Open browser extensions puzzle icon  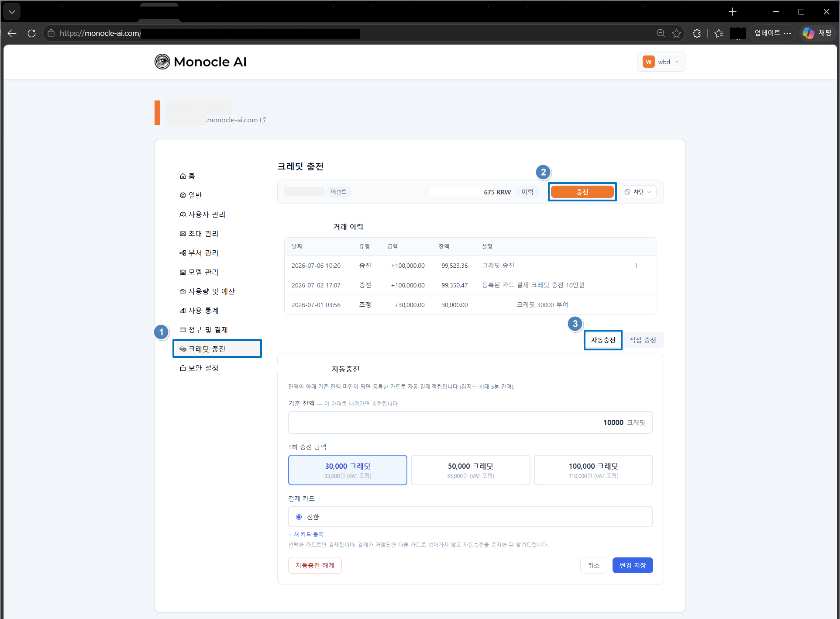[697, 33]
